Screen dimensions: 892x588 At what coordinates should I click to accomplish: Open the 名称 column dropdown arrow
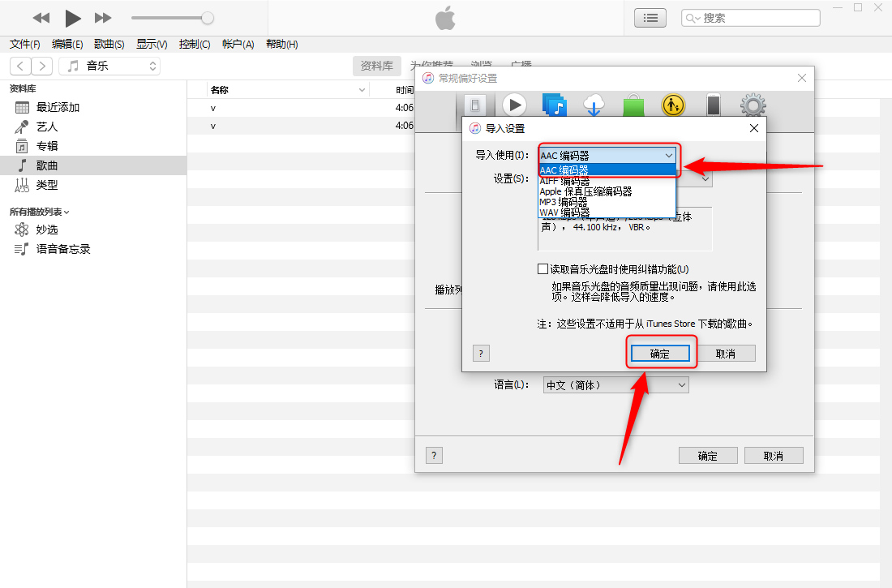pyautogui.click(x=362, y=90)
